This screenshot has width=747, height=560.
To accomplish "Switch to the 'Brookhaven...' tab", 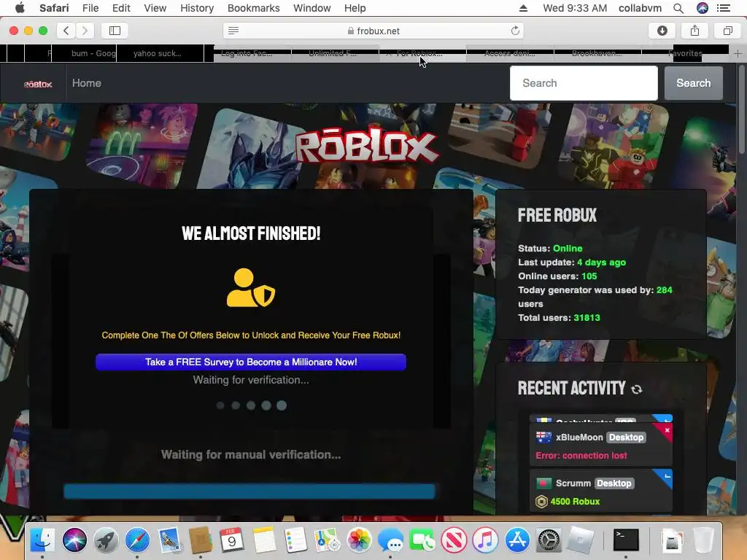I will click(x=597, y=53).
